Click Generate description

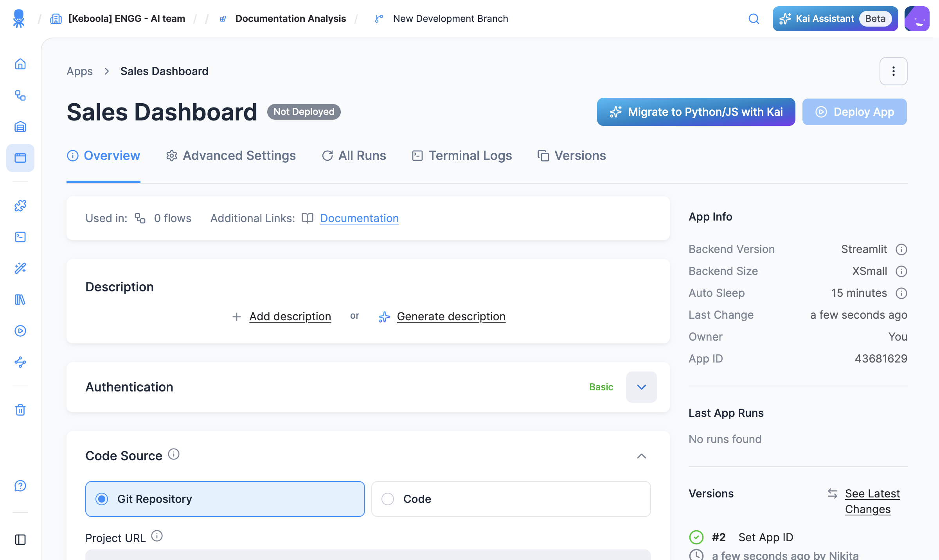tap(451, 316)
